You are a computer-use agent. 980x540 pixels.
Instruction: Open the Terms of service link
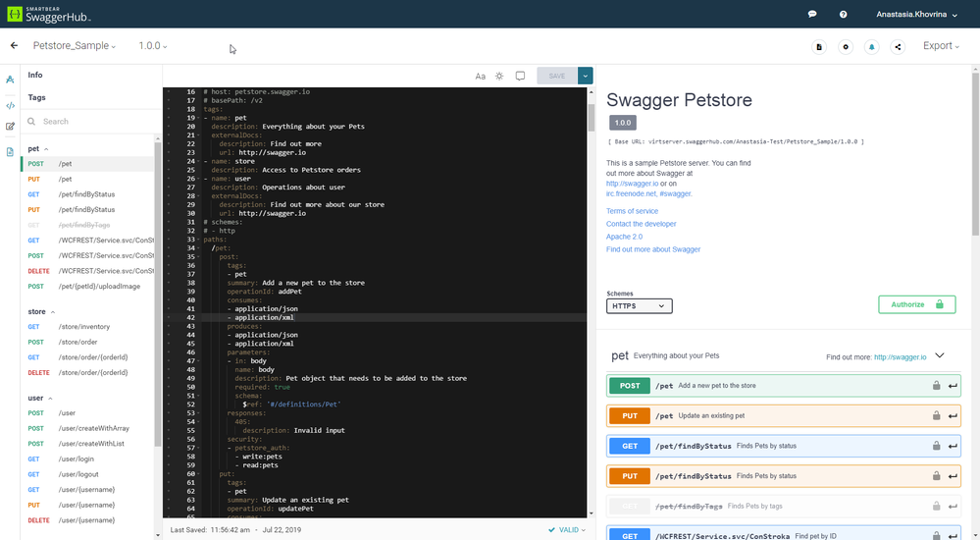tap(632, 211)
